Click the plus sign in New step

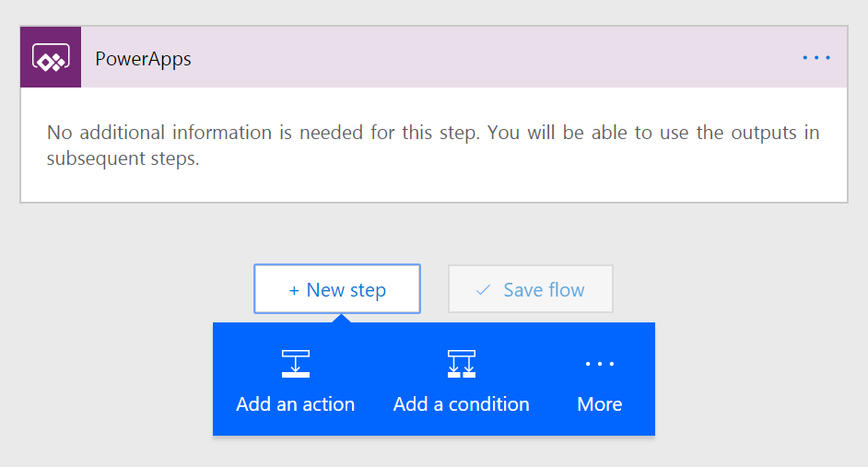pyautogui.click(x=294, y=290)
